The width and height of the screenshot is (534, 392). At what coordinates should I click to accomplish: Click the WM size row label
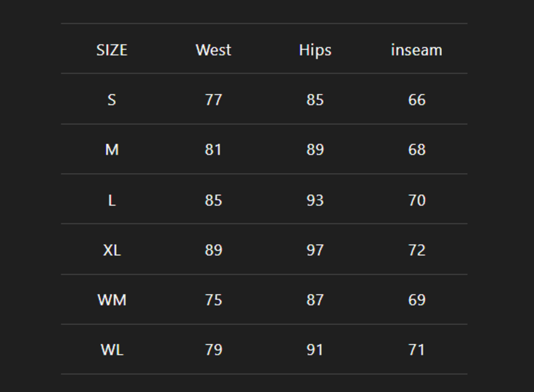click(x=111, y=300)
